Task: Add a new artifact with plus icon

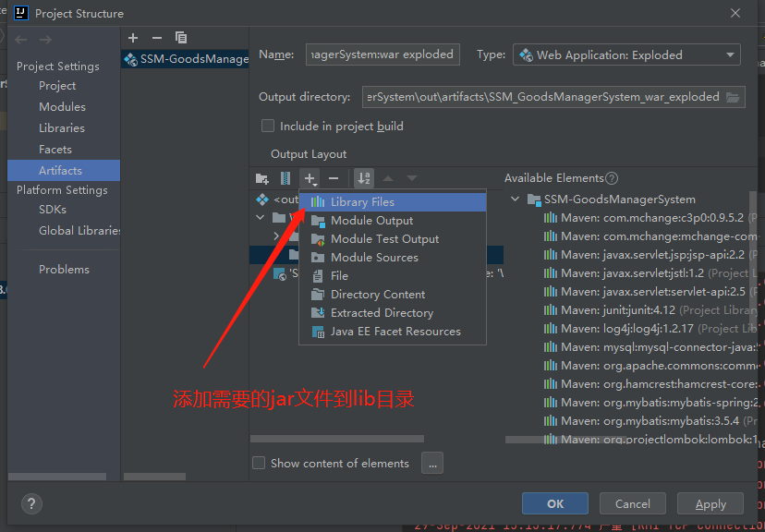Action: click(x=133, y=38)
